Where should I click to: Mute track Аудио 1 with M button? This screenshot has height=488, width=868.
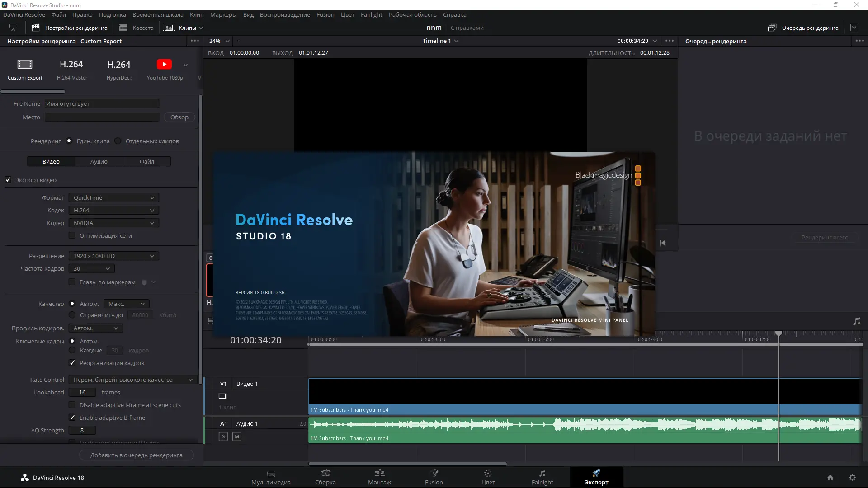tap(237, 436)
